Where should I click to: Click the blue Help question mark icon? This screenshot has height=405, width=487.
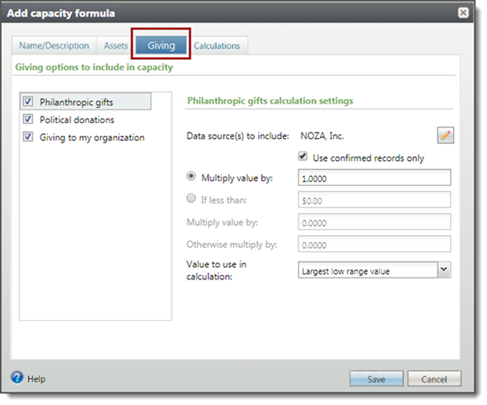17,378
